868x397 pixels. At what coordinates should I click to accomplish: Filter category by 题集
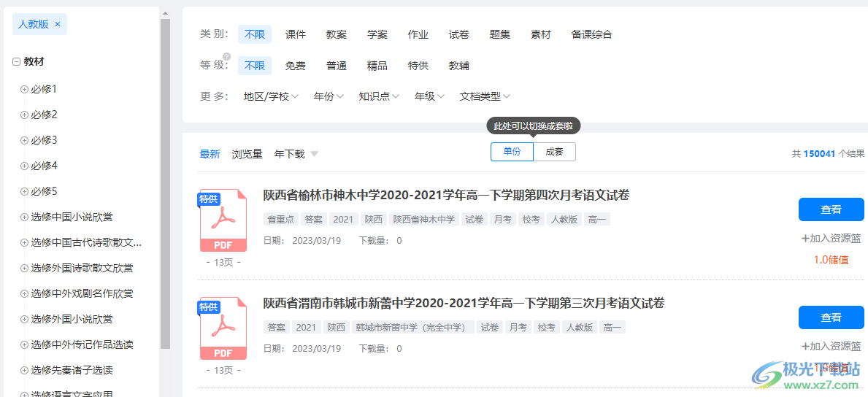point(500,34)
